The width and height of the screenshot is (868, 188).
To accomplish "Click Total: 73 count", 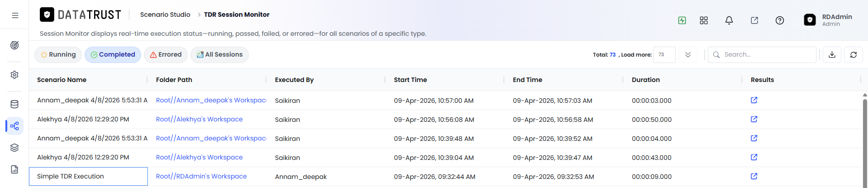I will coord(604,55).
